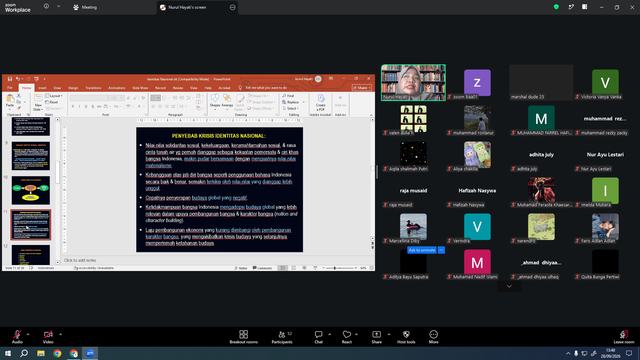Open video options arrow next to Video
This screenshot has height=360, width=640.
[60, 334]
